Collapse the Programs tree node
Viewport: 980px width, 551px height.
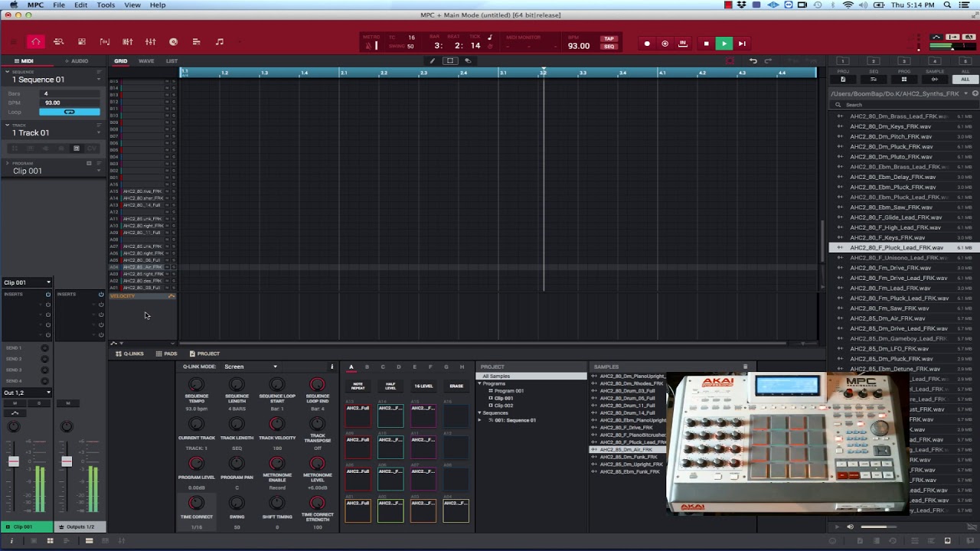480,383
